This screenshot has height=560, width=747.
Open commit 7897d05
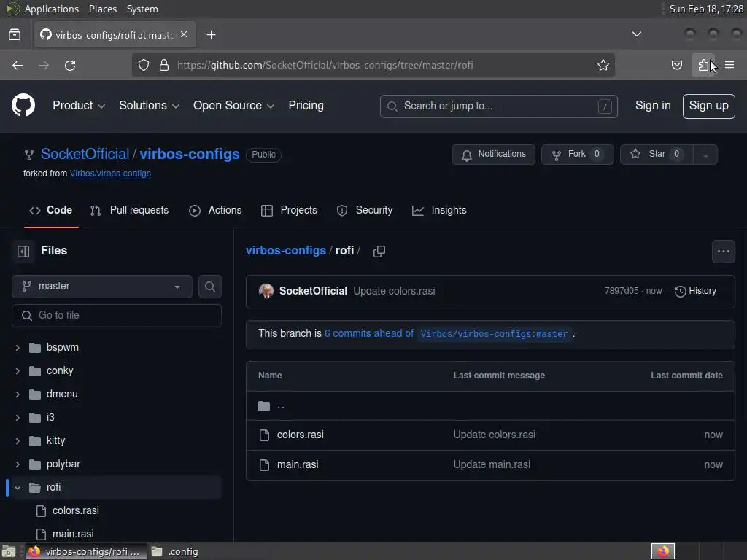622,291
